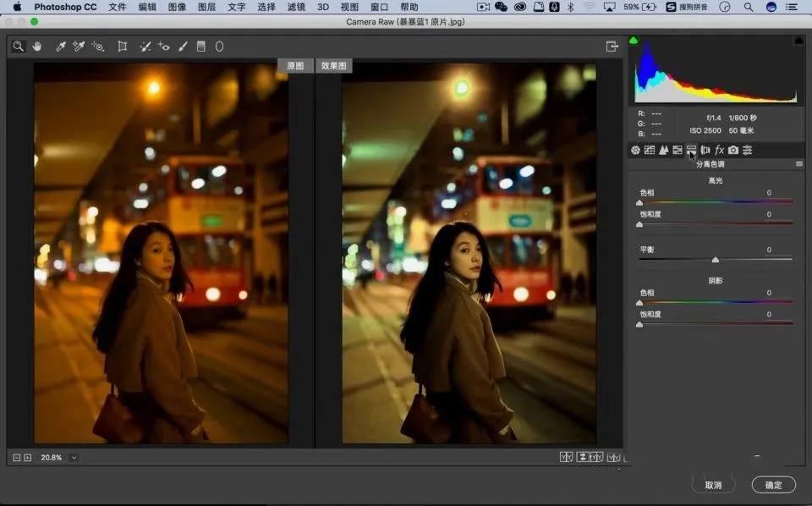Toggle the highlight clipping warning
The width and height of the screenshot is (812, 506).
(x=798, y=41)
